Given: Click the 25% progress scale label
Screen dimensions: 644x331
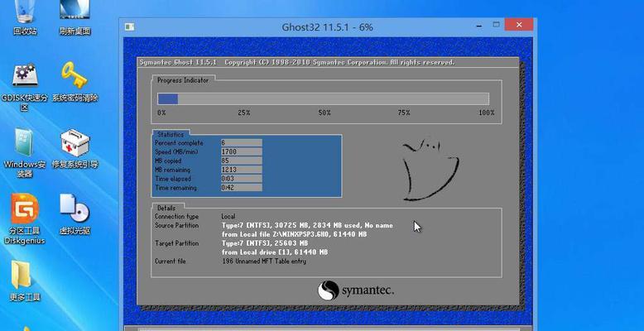Looking at the screenshot, I should 244,113.
